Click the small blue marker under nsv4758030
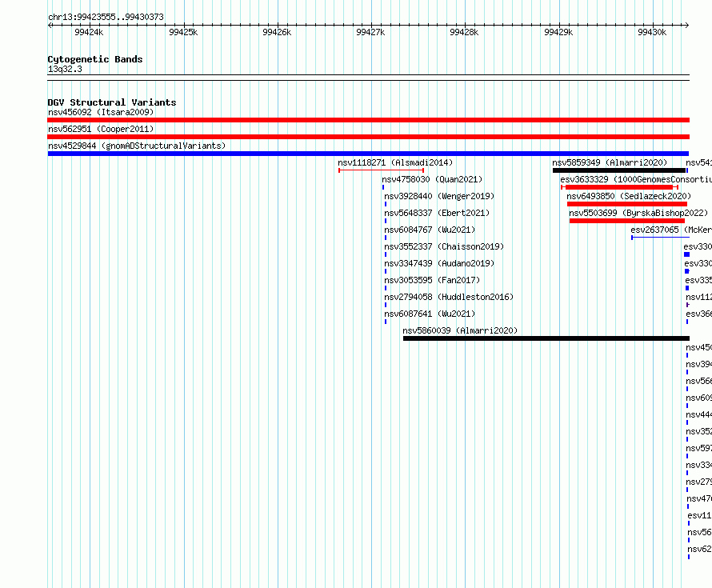This screenshot has height=588, width=712. [x=383, y=187]
